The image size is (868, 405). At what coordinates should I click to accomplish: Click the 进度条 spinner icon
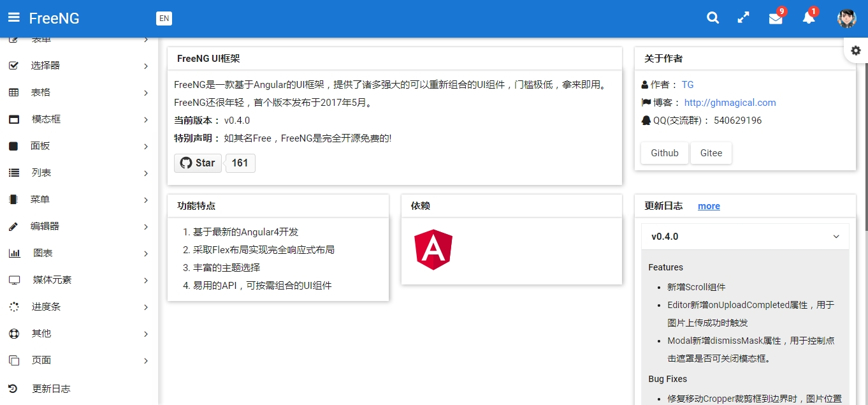[x=13, y=307]
